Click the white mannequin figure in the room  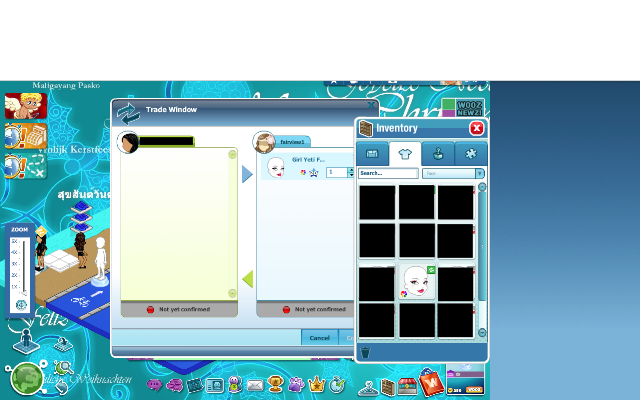pos(100,261)
